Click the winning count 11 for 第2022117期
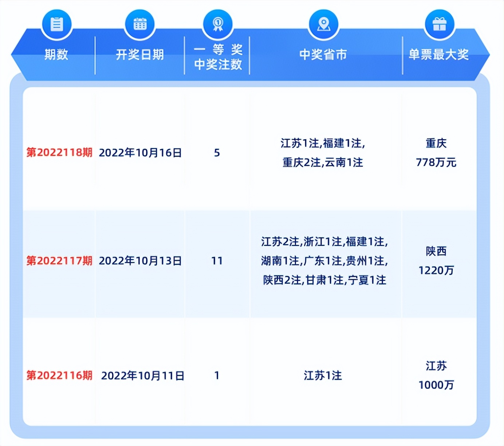 (x=217, y=261)
